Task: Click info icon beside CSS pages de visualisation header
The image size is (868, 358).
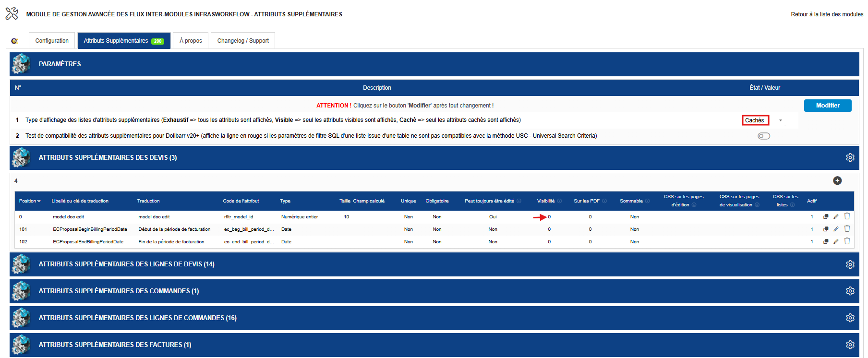Action: coord(757,205)
